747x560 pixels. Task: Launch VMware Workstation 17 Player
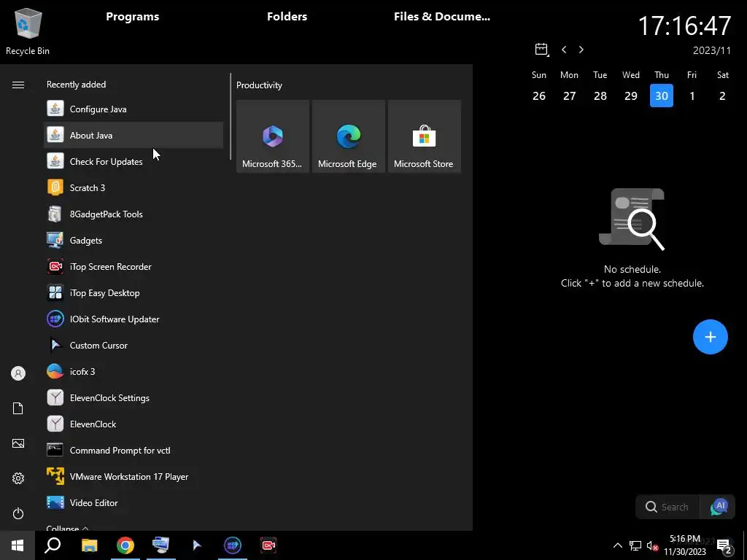(x=133, y=476)
